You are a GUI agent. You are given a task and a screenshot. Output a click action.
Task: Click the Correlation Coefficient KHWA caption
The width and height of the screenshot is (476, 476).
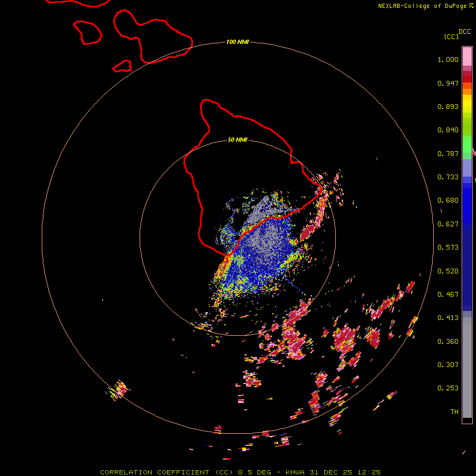pyautogui.click(x=241, y=472)
